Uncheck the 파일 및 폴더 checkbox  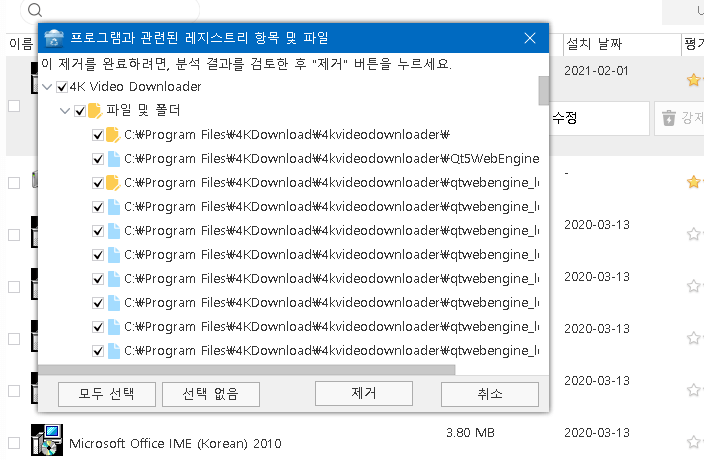(80, 110)
